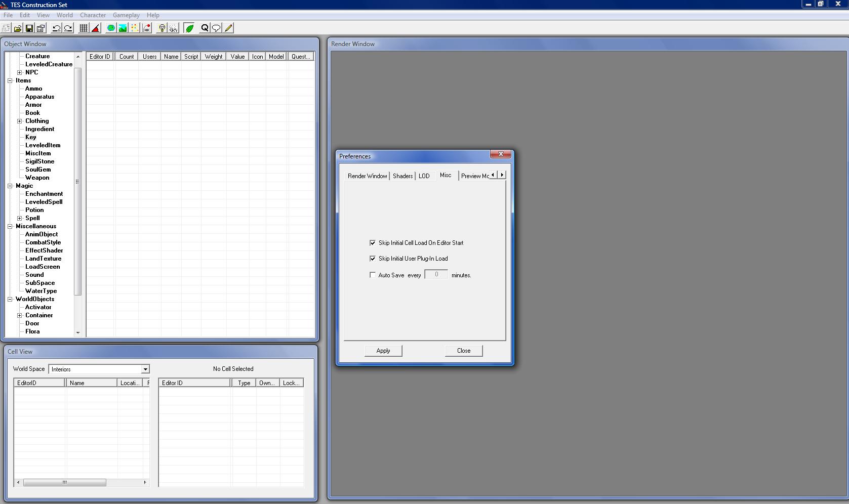Close the Preferences dialog with X

pos(501,154)
